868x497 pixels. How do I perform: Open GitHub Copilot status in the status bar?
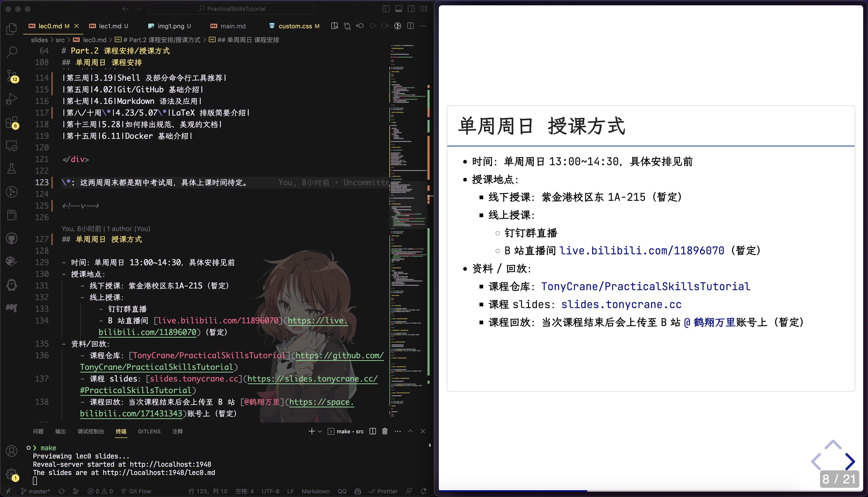tap(358, 491)
